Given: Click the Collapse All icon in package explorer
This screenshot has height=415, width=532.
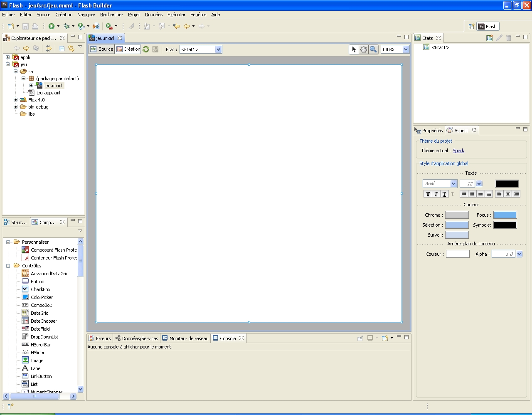Looking at the screenshot, I should tap(62, 49).
